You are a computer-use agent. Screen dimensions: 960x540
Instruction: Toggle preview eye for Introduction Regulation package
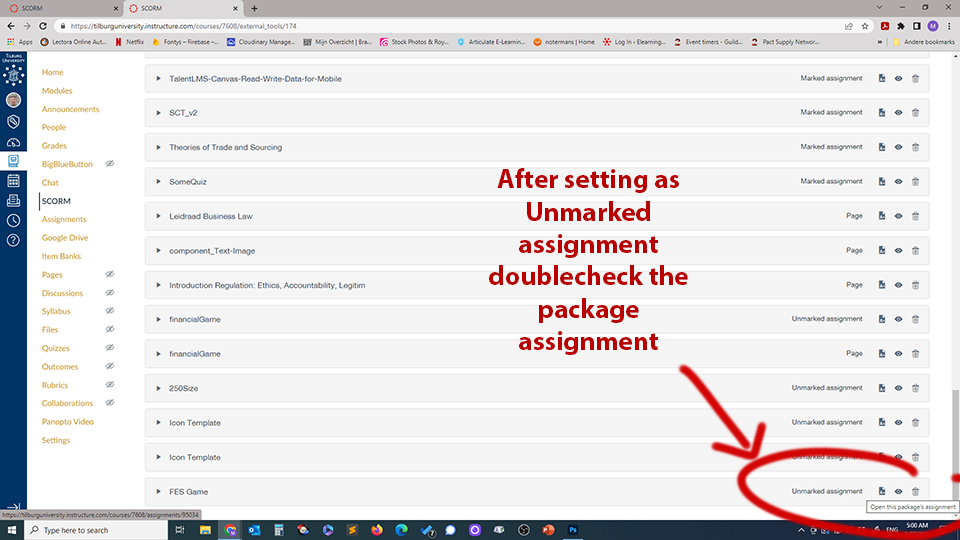pos(898,285)
